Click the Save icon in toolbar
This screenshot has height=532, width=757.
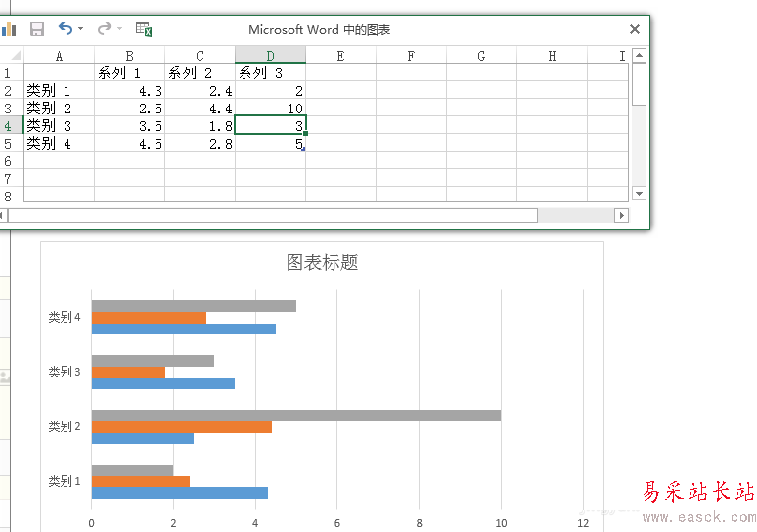click(x=37, y=29)
